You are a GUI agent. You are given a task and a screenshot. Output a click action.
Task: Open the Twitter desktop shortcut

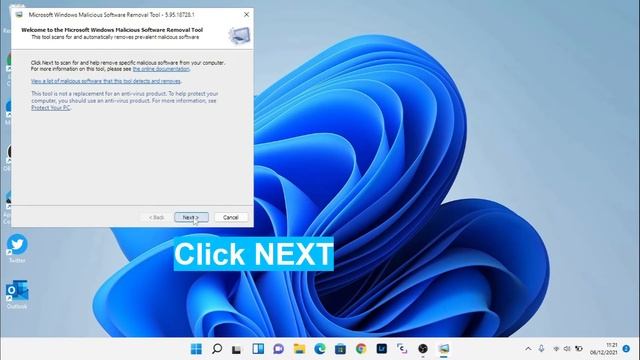17,247
